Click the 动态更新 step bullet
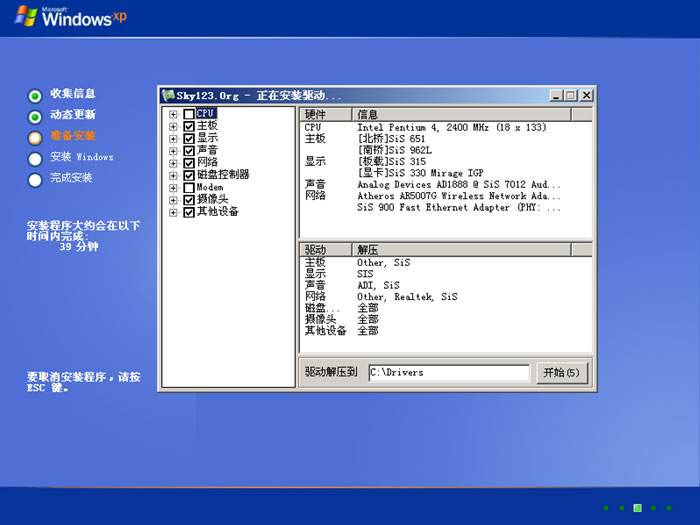Image resolution: width=700 pixels, height=525 pixels. [x=35, y=116]
